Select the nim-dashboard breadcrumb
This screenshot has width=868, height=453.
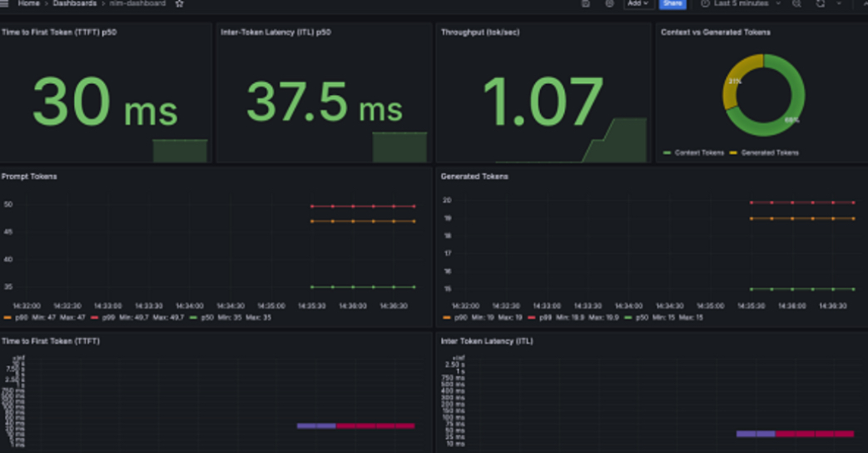137,3
